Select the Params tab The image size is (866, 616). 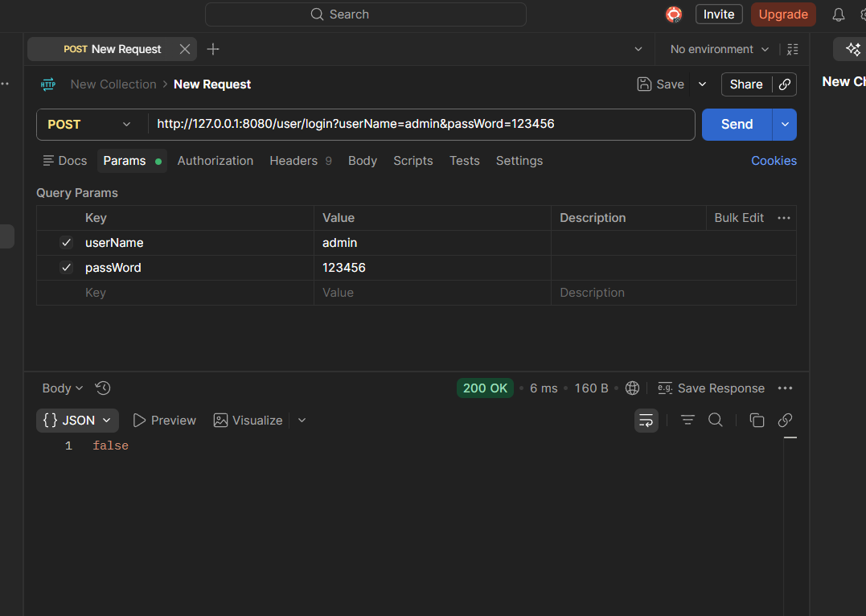coord(132,161)
